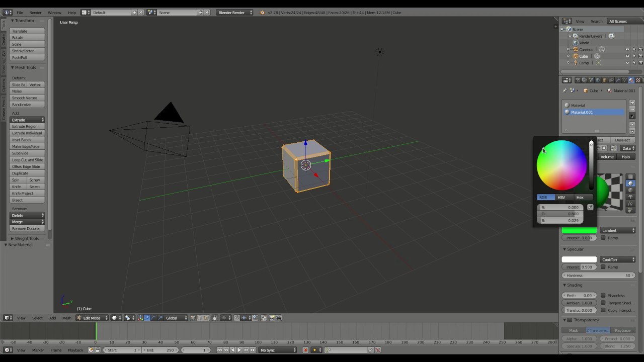Open the Material properties tab icon
The width and height of the screenshot is (644, 362).
click(x=631, y=80)
